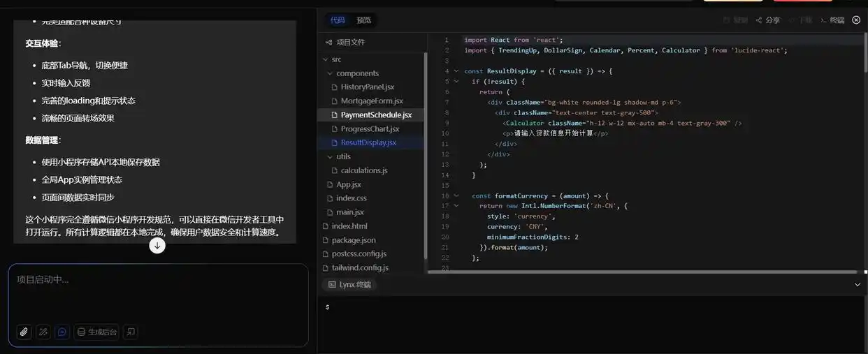Click the Lynx 终端 terminal tab
The height and width of the screenshot is (354, 868).
(x=349, y=284)
